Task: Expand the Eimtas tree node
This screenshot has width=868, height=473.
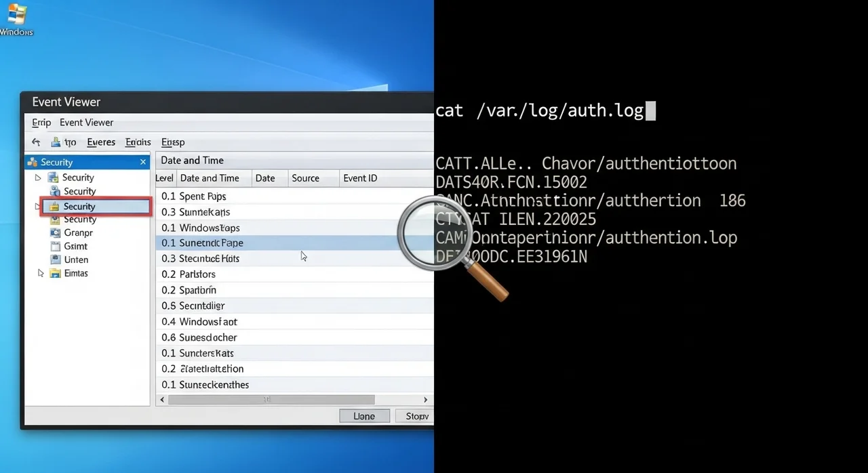Action: pyautogui.click(x=40, y=273)
